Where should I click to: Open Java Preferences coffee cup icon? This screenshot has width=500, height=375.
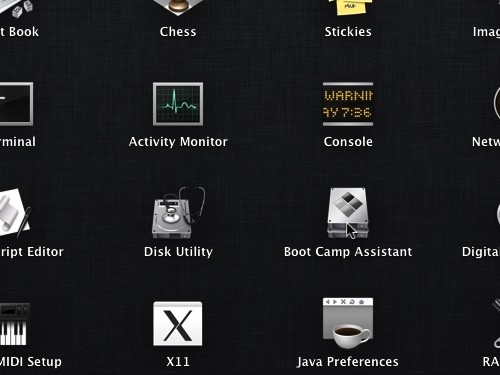pos(348,323)
